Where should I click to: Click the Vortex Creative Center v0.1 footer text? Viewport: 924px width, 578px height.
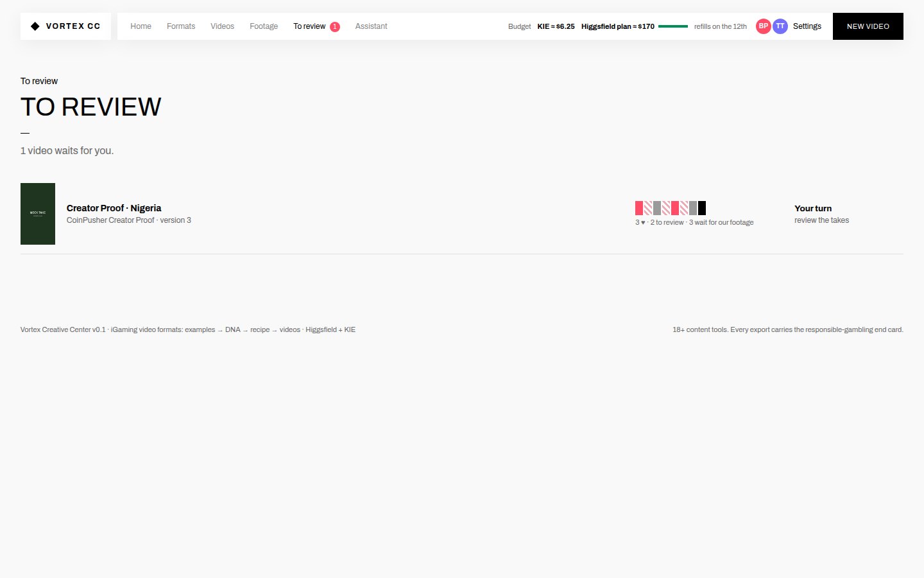188,329
